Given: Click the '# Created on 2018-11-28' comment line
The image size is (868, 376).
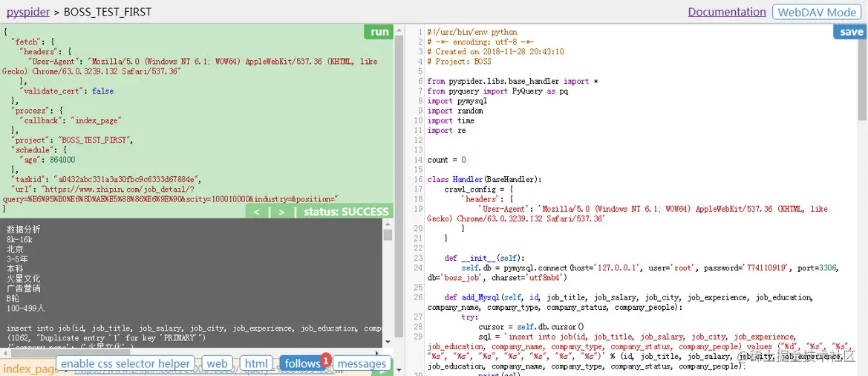Looking at the screenshot, I should click(495, 51).
